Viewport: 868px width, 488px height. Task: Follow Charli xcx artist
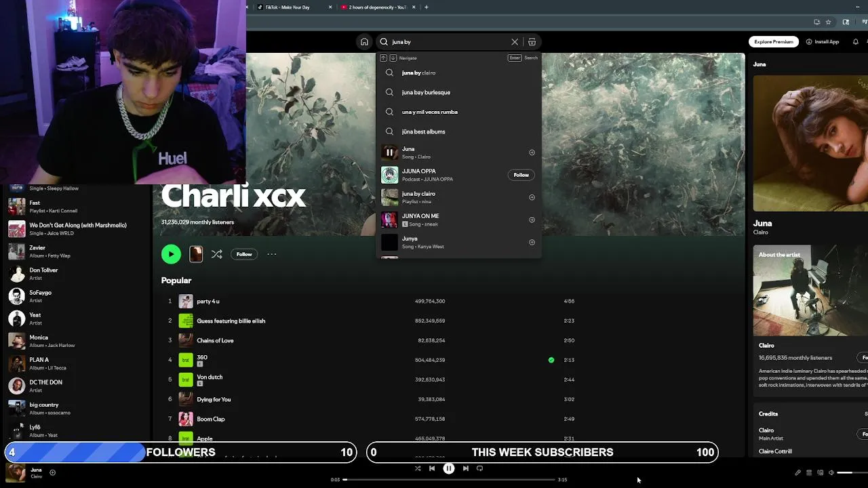(244, 254)
